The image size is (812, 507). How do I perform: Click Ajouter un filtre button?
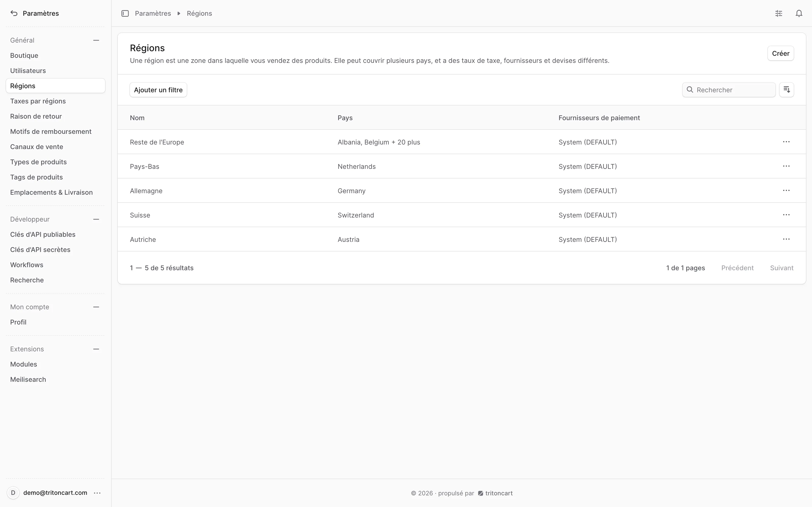[x=158, y=90]
